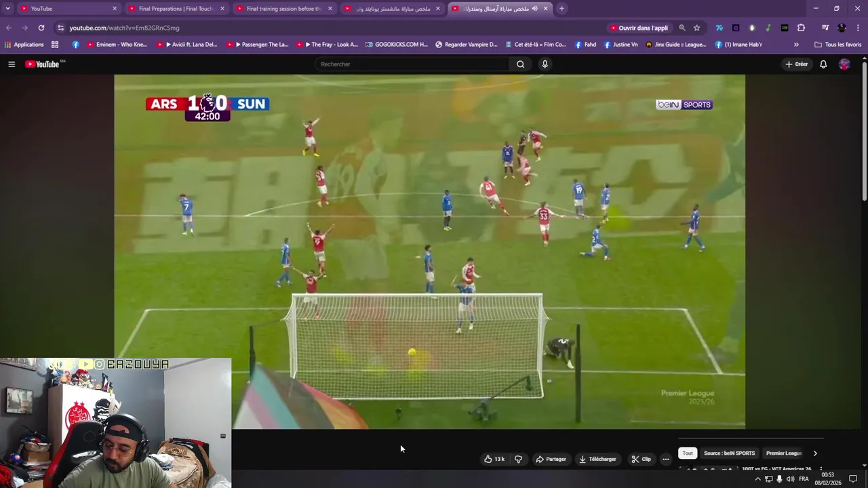The image size is (868, 488).
Task: Open YouTube notifications bell
Action: click(x=823, y=64)
